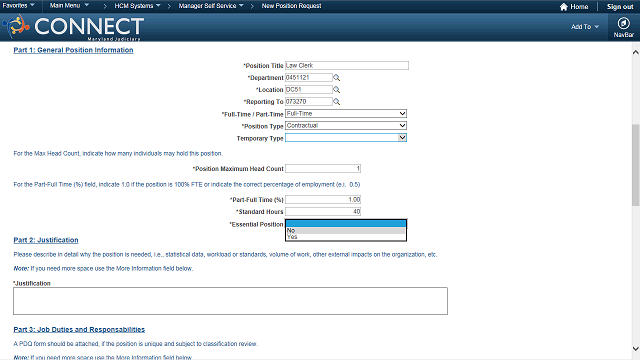Open the Favorites menu
This screenshot has width=640, height=360.
[x=18, y=6]
